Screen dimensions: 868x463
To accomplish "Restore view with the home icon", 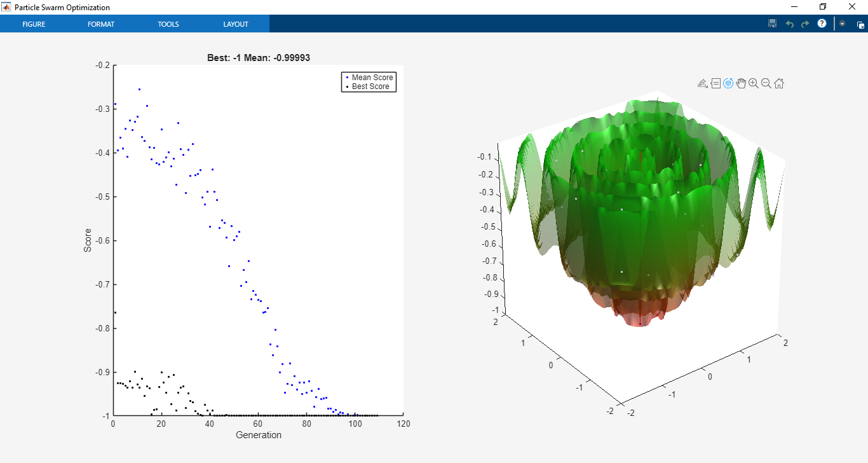I will pyautogui.click(x=779, y=83).
